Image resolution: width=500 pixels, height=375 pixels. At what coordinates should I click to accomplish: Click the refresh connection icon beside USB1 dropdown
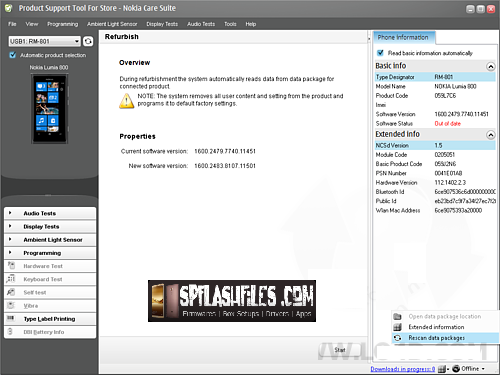[x=88, y=41]
